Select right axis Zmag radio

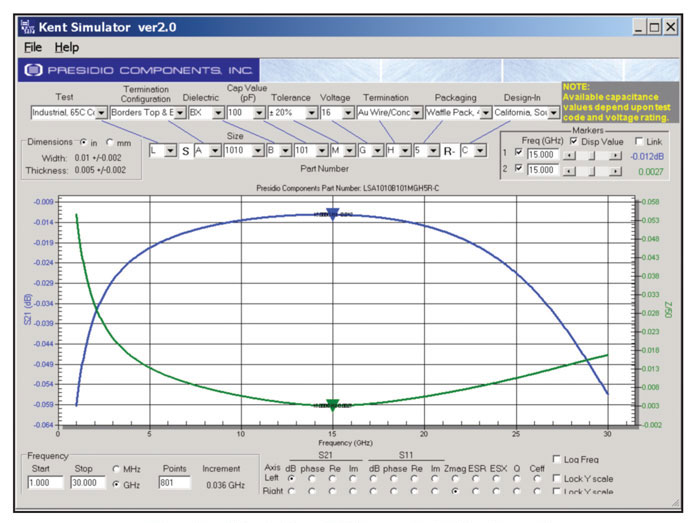point(455,491)
